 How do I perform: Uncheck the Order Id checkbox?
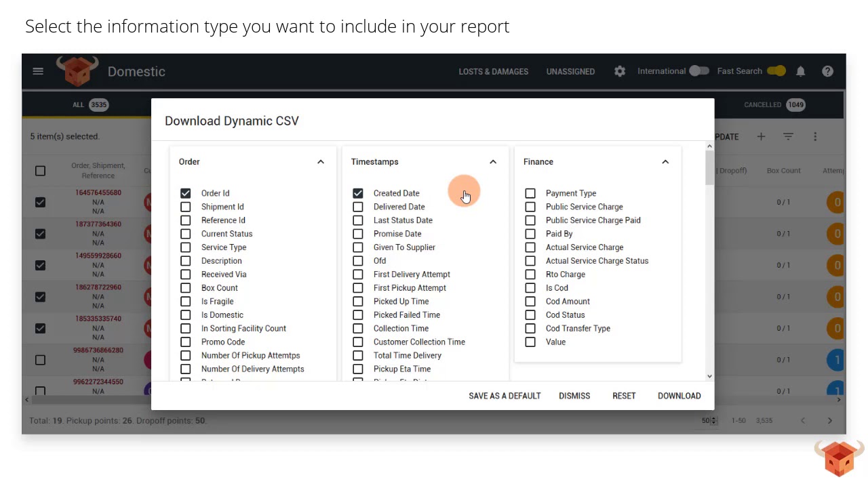[x=186, y=193]
